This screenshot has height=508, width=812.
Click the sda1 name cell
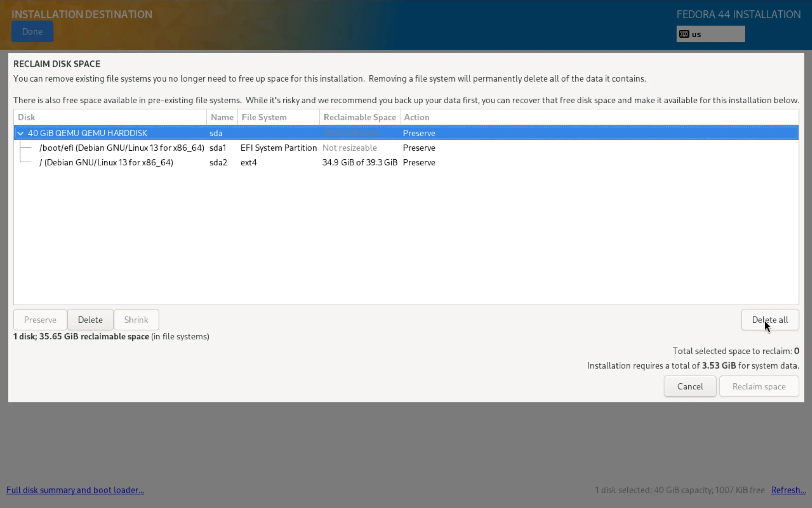tap(218, 148)
